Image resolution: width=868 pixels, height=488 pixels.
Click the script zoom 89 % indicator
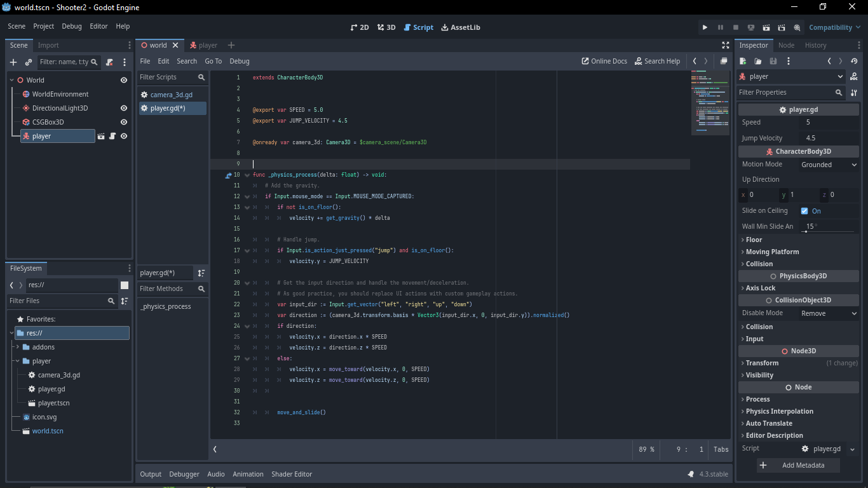click(x=646, y=449)
